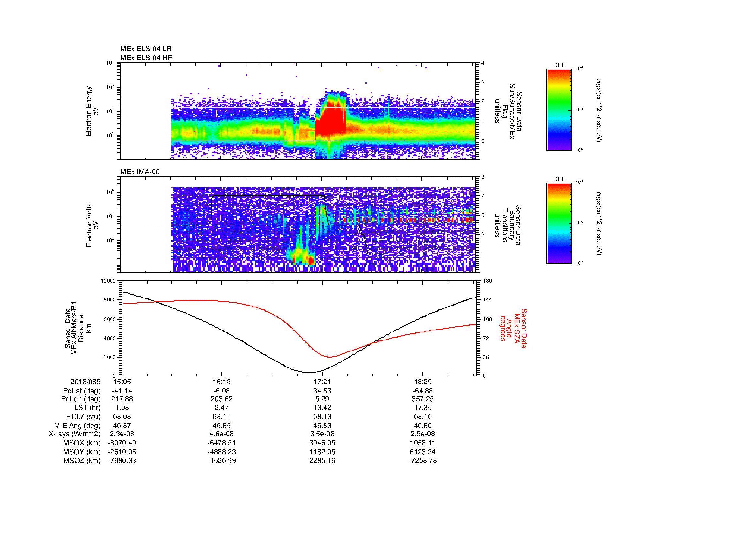Click the LST value '2.47'

(x=222, y=408)
